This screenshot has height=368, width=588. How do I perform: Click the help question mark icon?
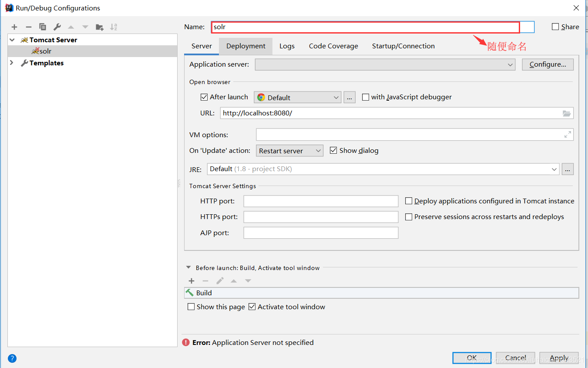pyautogui.click(x=12, y=358)
